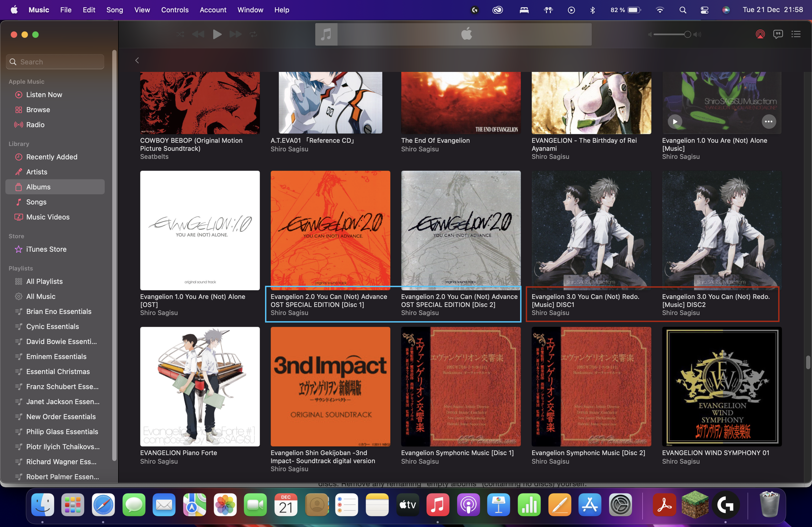Image resolution: width=812 pixels, height=527 pixels.
Task: Open the Controls menu
Action: [x=175, y=10]
